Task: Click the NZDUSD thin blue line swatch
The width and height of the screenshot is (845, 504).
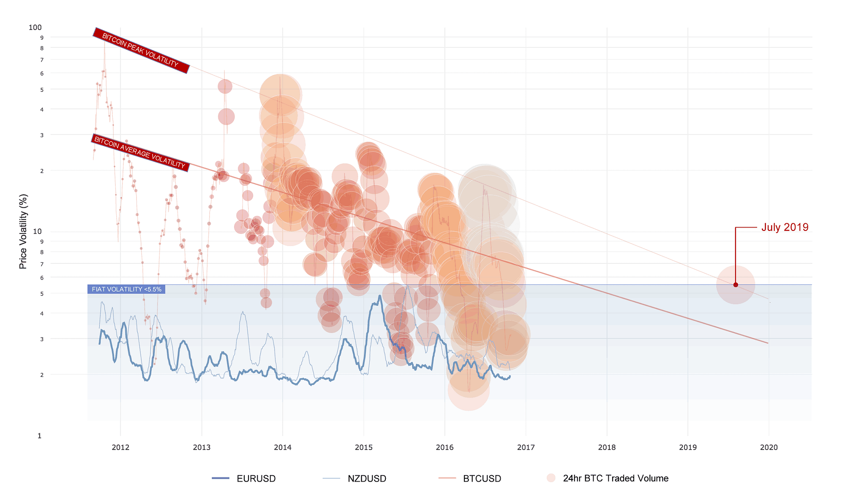Action: pos(331,478)
